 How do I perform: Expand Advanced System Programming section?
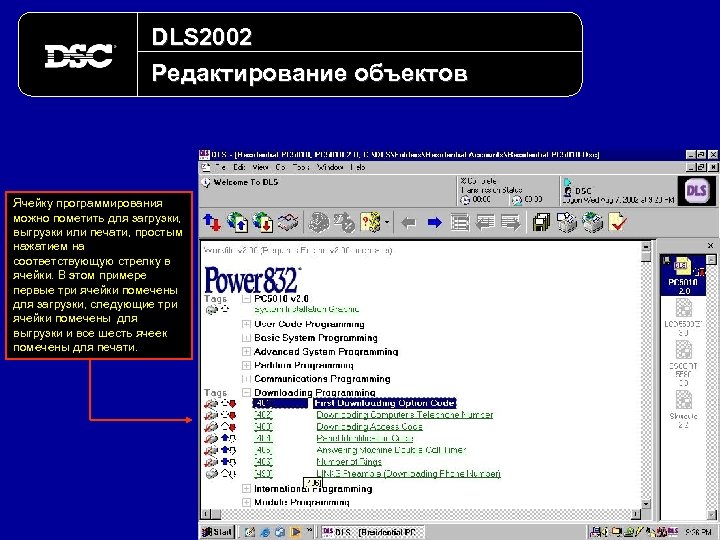coord(246,352)
